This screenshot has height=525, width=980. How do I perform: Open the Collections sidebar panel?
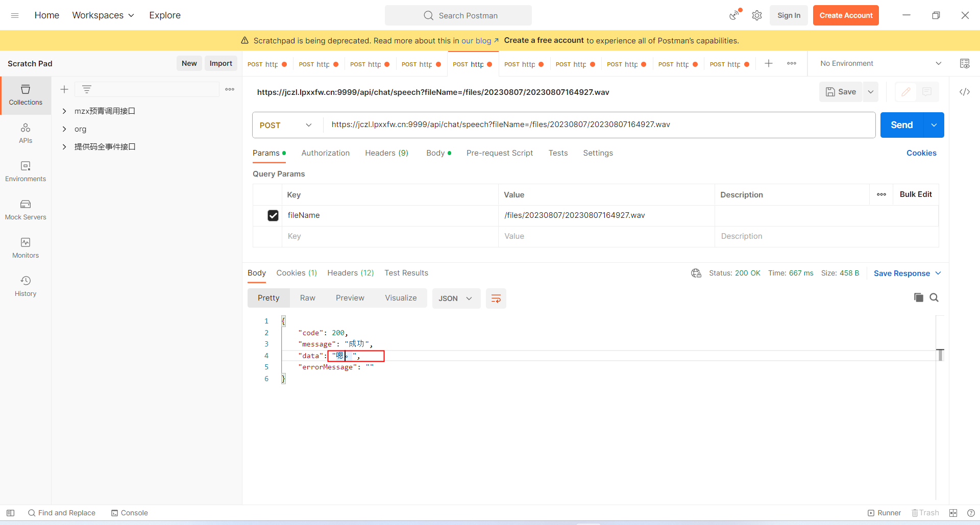pyautogui.click(x=26, y=95)
